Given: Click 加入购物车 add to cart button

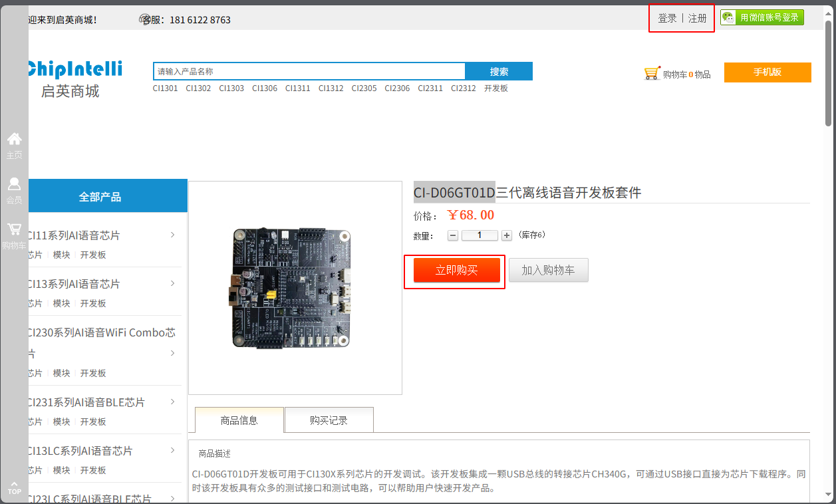Looking at the screenshot, I should [x=549, y=270].
